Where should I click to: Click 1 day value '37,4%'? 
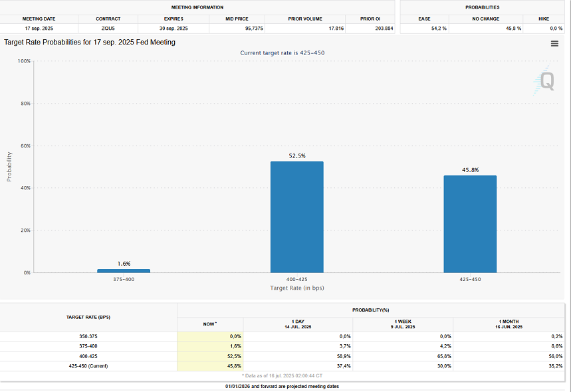[x=344, y=366]
